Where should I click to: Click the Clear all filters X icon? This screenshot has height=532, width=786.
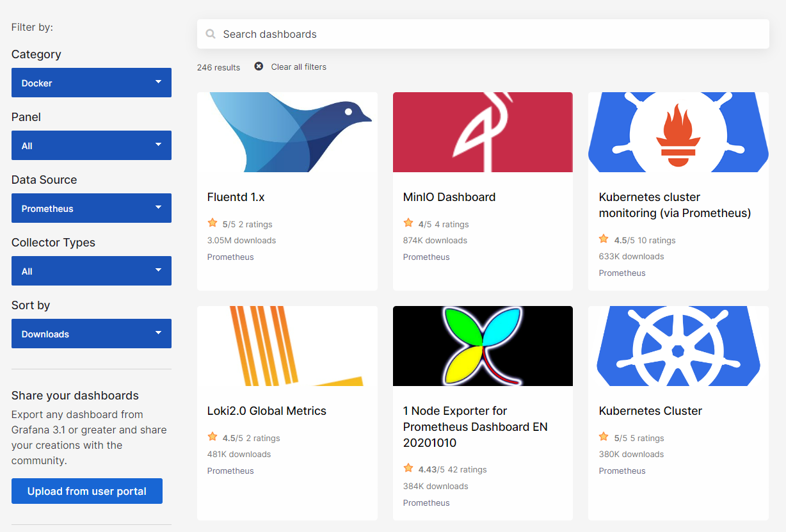click(259, 67)
